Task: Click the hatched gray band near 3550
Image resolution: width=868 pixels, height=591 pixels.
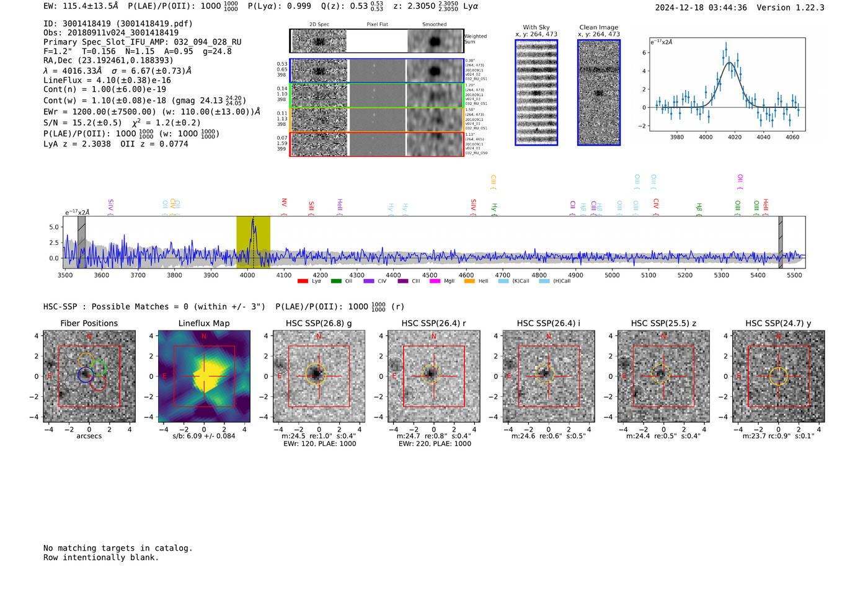Action: tap(81, 242)
